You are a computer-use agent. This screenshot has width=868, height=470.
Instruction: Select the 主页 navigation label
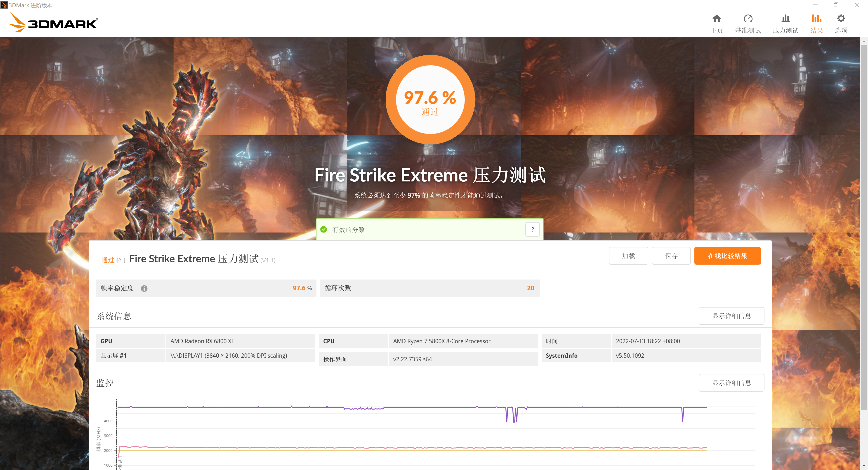point(717,30)
